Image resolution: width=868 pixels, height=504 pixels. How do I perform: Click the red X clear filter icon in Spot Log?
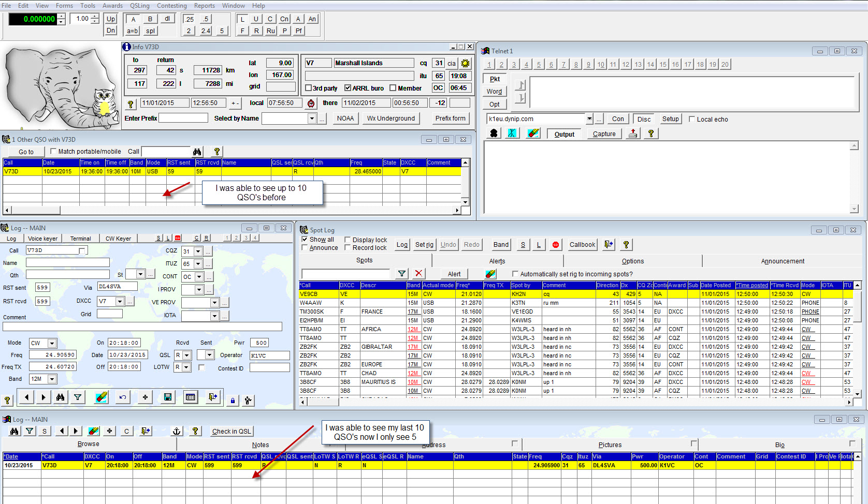pos(419,274)
